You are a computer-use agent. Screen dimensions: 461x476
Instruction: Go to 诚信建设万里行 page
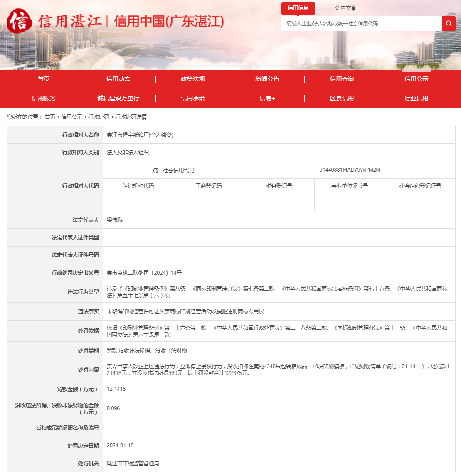pos(118,98)
